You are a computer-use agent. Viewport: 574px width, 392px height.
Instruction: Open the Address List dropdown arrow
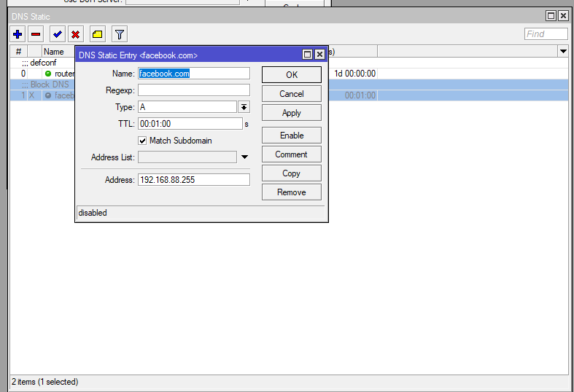click(244, 157)
